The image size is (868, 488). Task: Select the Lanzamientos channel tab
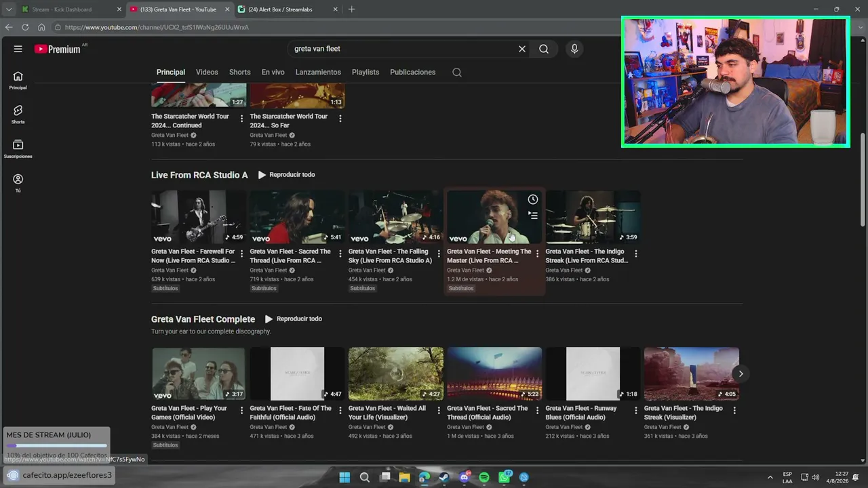[x=318, y=73]
